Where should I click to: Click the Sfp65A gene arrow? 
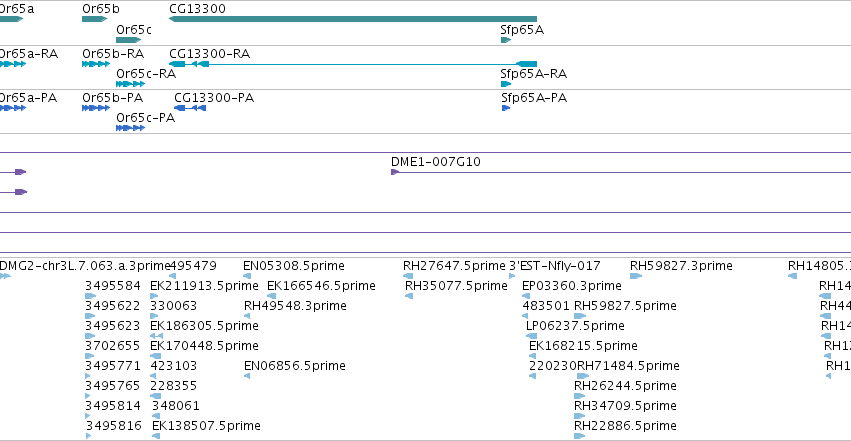click(506, 40)
